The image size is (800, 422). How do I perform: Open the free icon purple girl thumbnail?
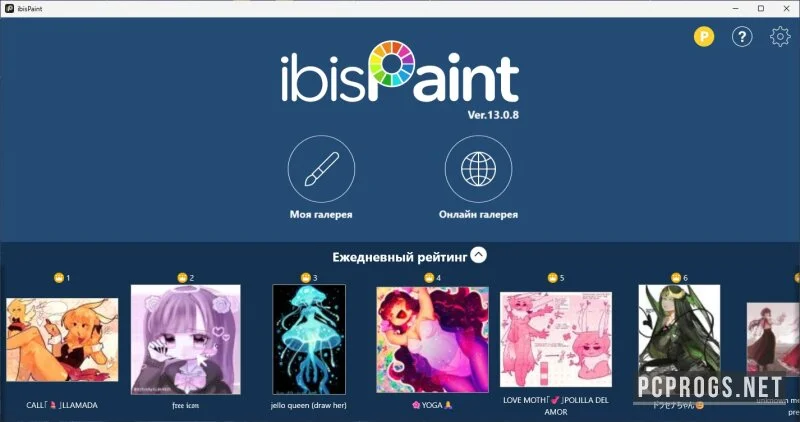pos(186,339)
